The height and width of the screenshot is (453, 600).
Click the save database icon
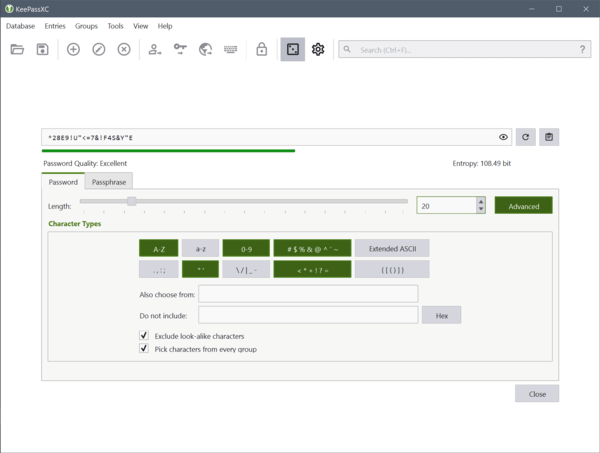[42, 49]
